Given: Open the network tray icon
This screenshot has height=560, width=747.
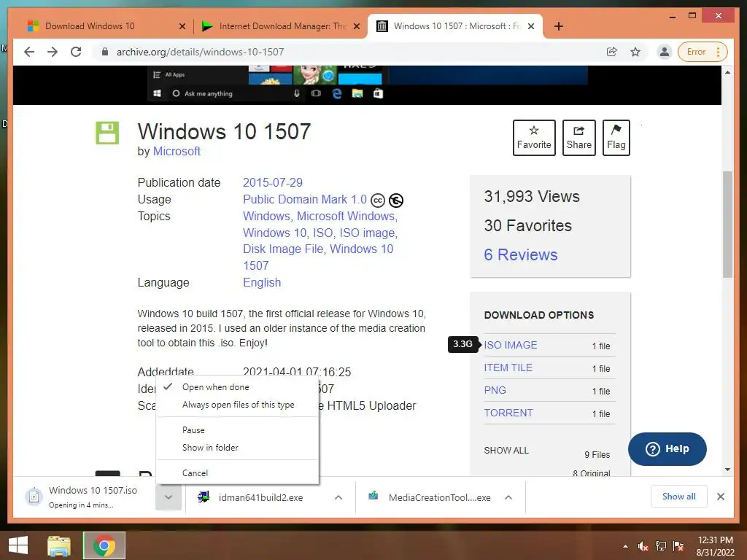Looking at the screenshot, I should (x=661, y=546).
